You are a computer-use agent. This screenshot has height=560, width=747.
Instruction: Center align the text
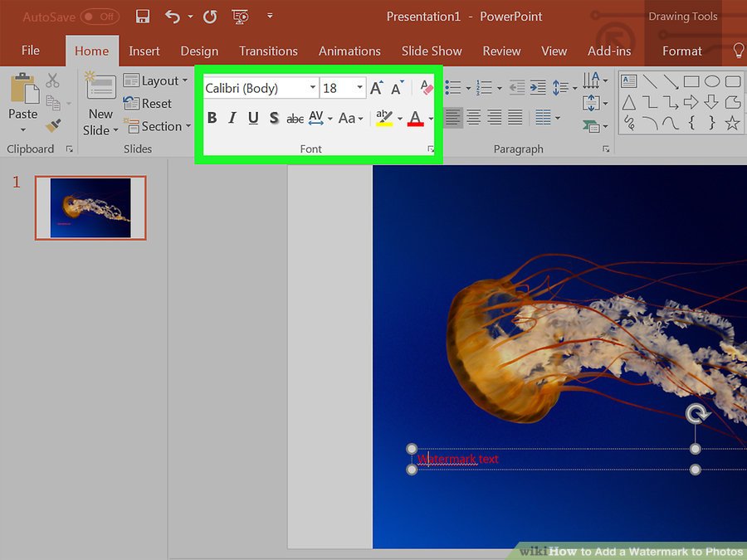pyautogui.click(x=473, y=117)
